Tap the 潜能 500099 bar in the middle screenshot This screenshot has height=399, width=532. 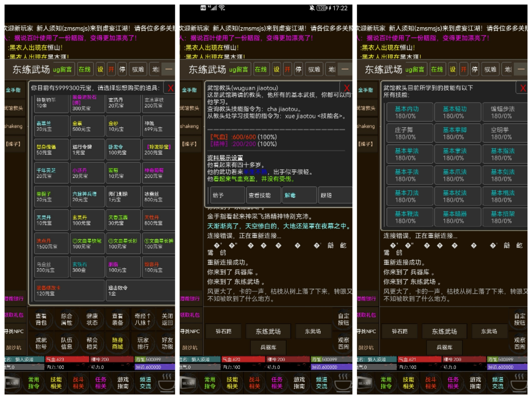[332, 359]
